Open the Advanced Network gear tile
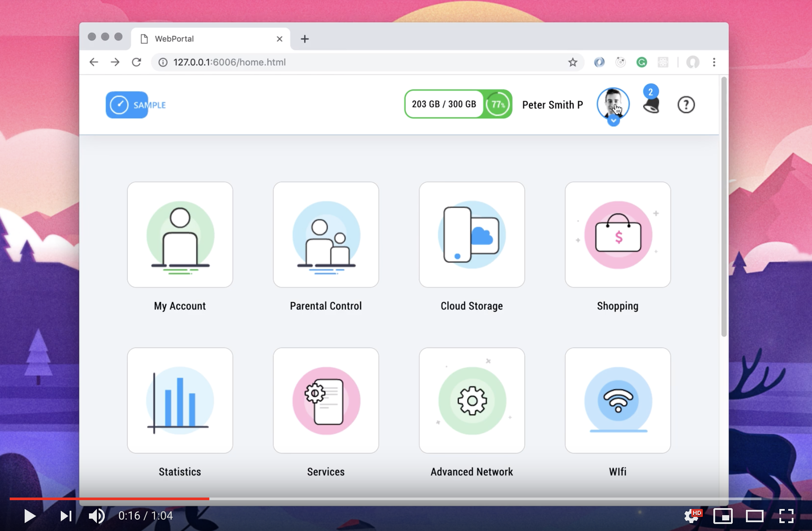Image resolution: width=812 pixels, height=531 pixels. (x=472, y=401)
